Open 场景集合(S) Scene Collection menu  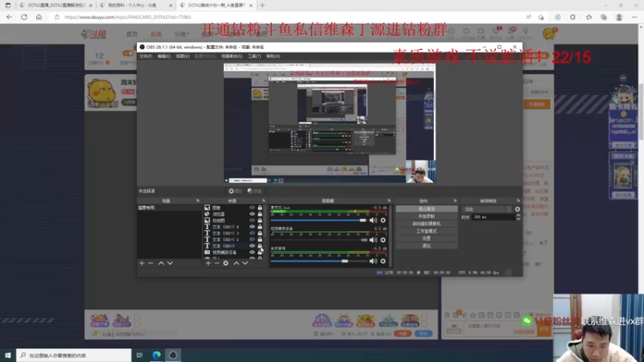point(232,56)
